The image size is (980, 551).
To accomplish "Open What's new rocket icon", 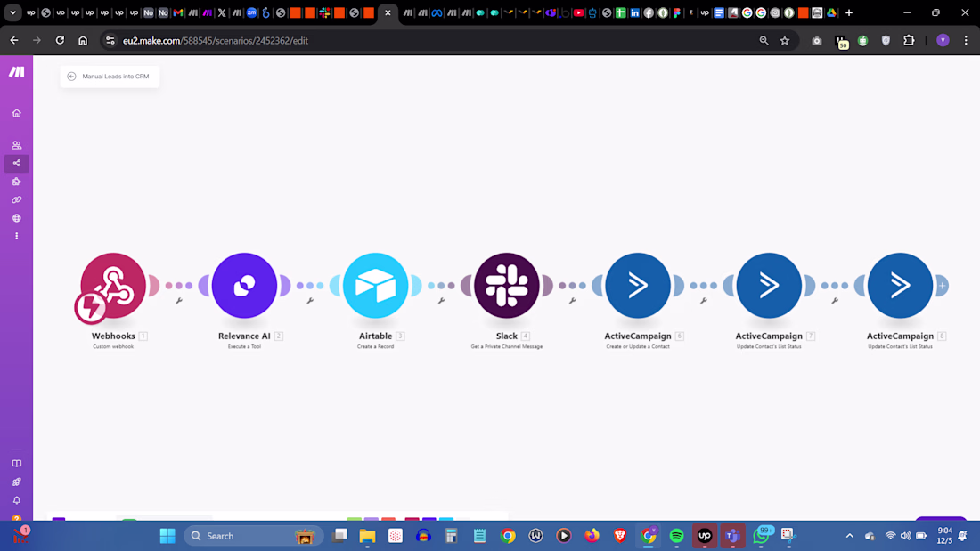I will click(16, 482).
